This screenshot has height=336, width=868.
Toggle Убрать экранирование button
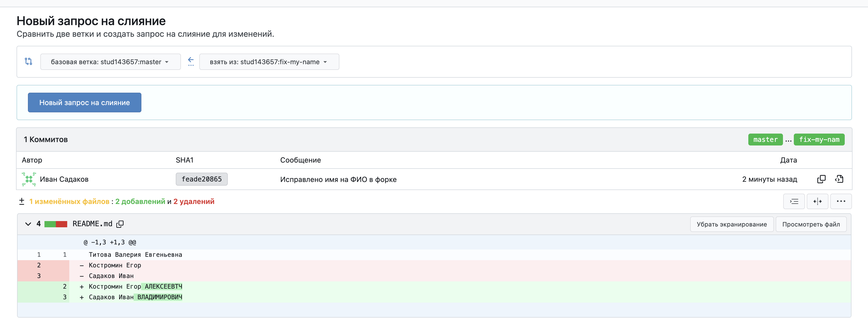point(732,224)
